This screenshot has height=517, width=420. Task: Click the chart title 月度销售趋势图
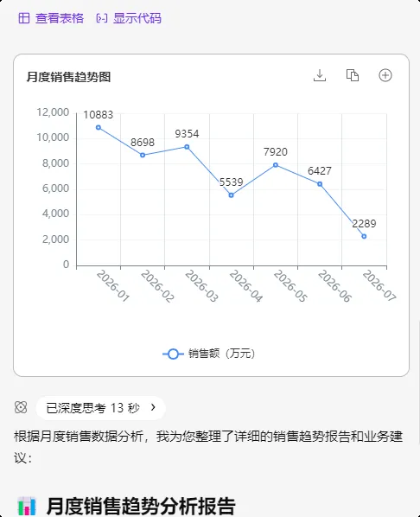point(68,77)
